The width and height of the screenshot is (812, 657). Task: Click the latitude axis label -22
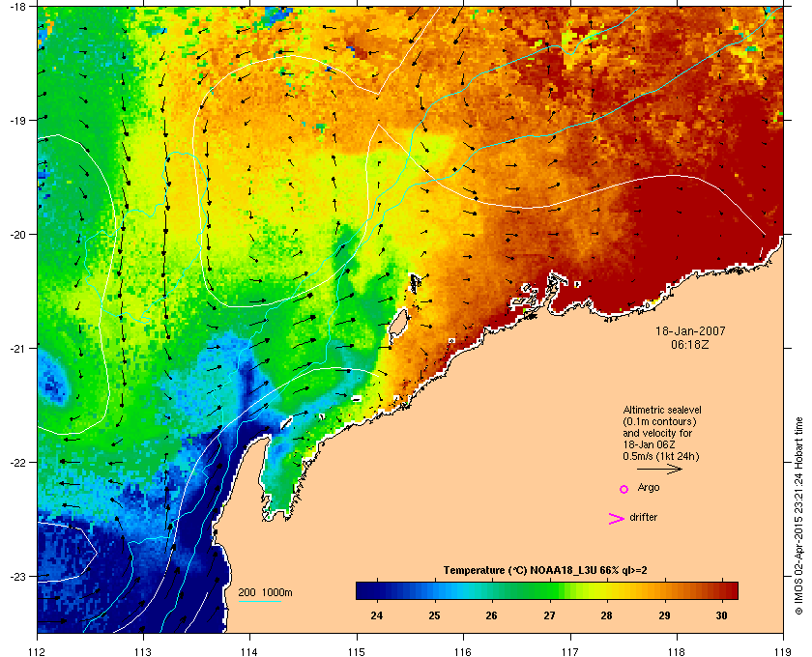18,463
